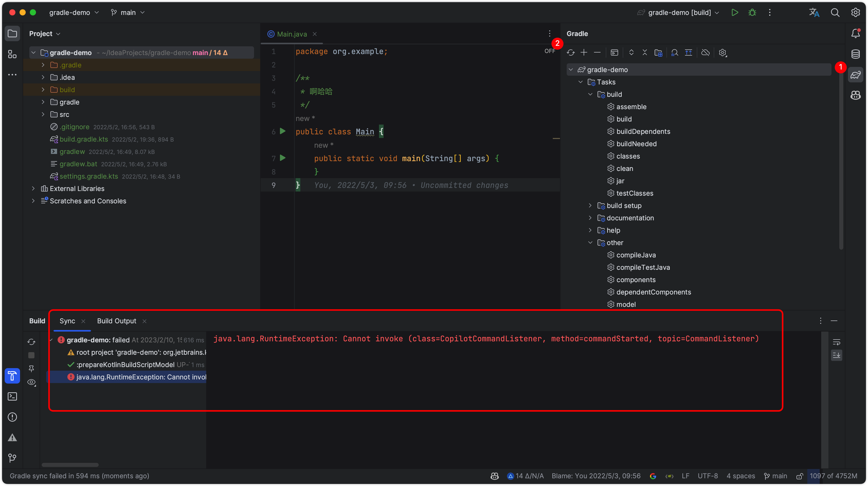Open the Terminal tool window icon
This screenshot has height=486, width=868.
pos(12,397)
